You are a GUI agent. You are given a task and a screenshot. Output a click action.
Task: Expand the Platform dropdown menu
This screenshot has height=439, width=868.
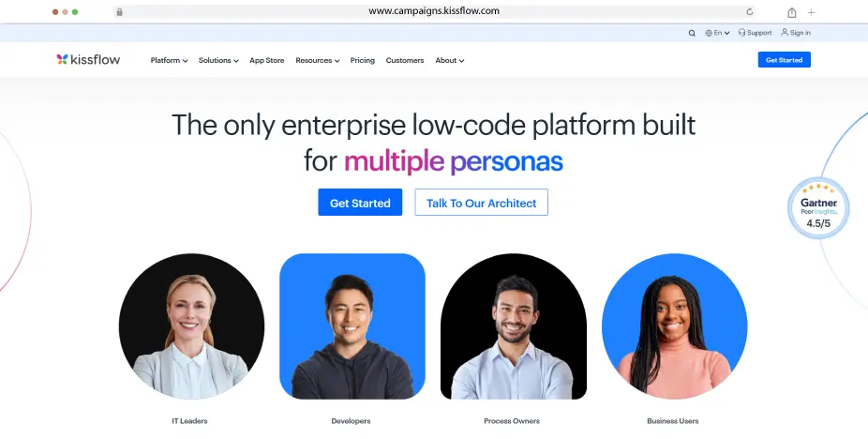coord(169,60)
